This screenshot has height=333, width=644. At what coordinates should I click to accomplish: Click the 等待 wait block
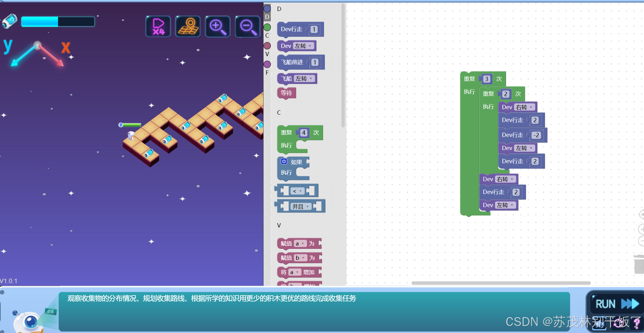tap(286, 93)
